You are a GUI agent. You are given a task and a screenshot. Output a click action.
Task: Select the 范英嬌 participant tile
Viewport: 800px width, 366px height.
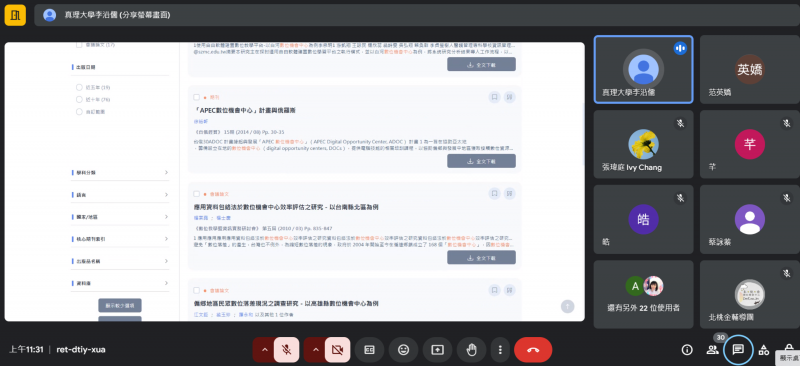750,69
